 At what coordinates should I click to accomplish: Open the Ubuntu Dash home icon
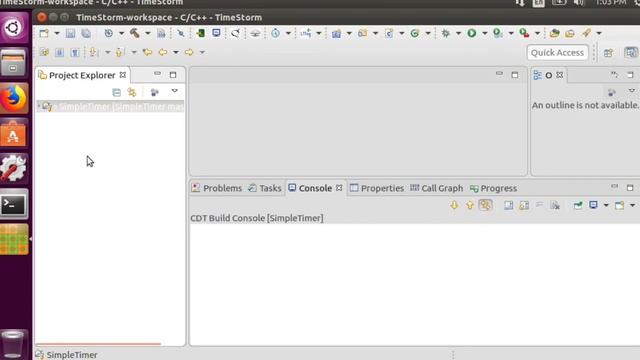(14, 28)
